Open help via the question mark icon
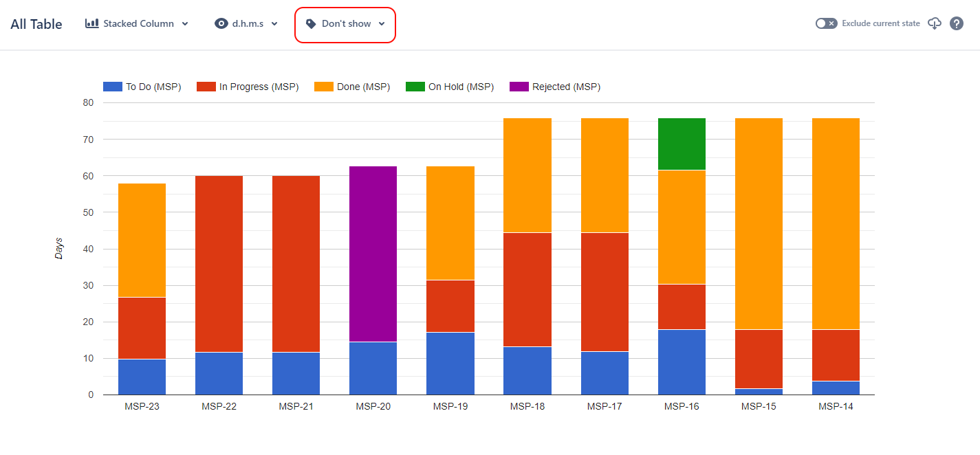Screen dimensions: 980x455 [956, 23]
